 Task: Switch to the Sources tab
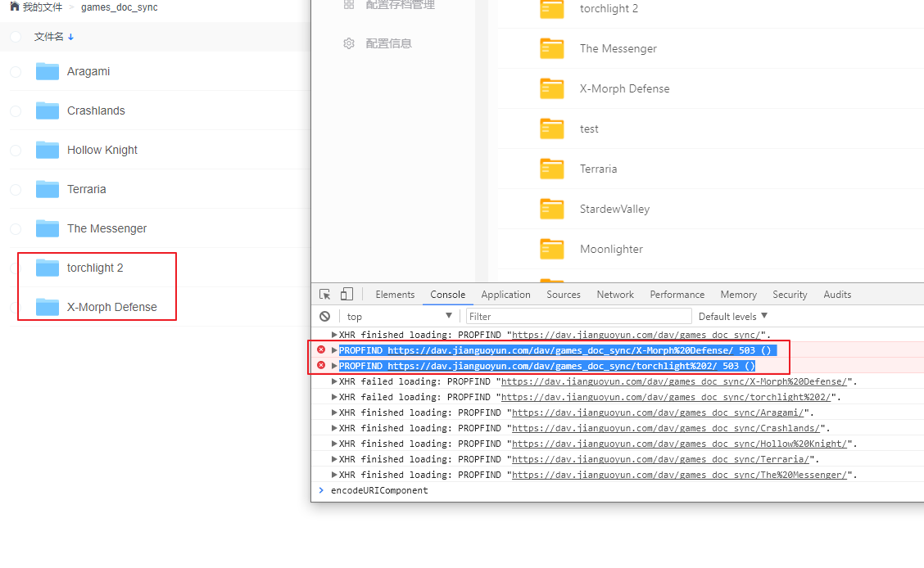click(563, 294)
